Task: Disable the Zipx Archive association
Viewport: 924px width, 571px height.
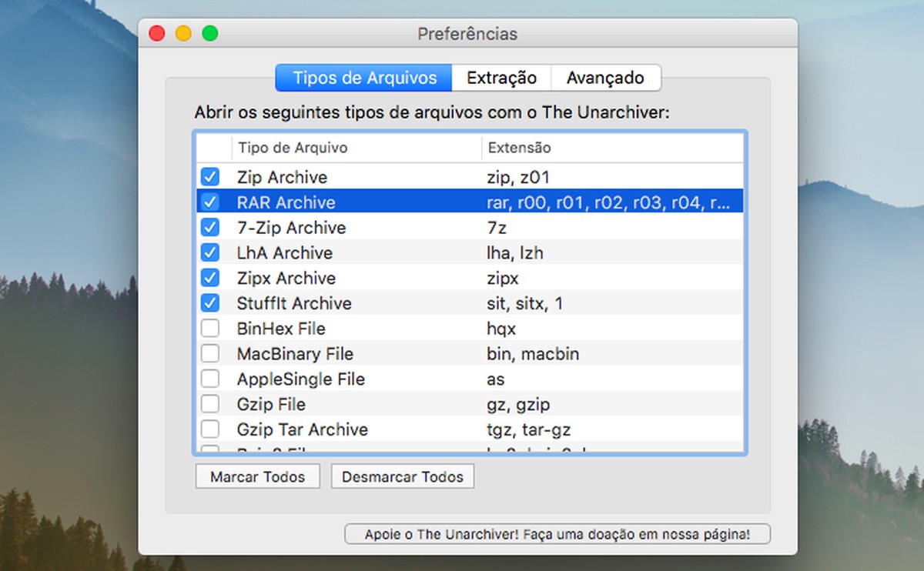Action: (x=209, y=278)
